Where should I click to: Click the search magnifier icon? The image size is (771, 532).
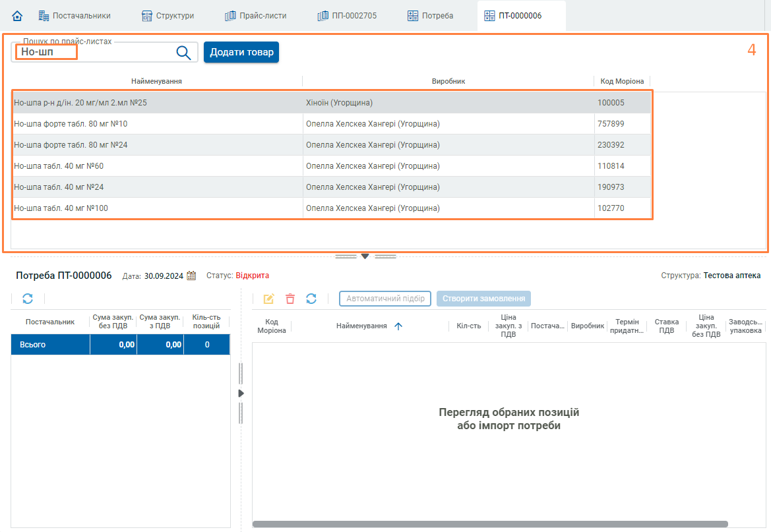pos(183,53)
